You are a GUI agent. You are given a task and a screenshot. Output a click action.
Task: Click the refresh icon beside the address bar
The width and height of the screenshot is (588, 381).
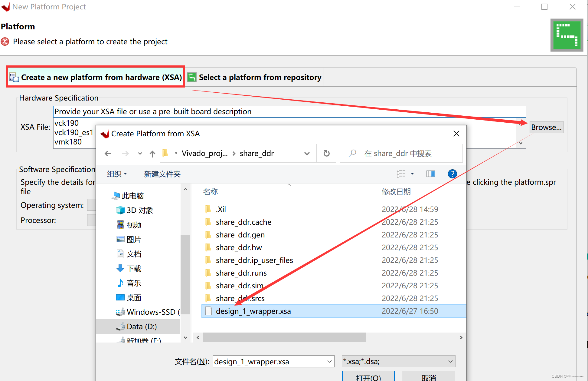(326, 154)
